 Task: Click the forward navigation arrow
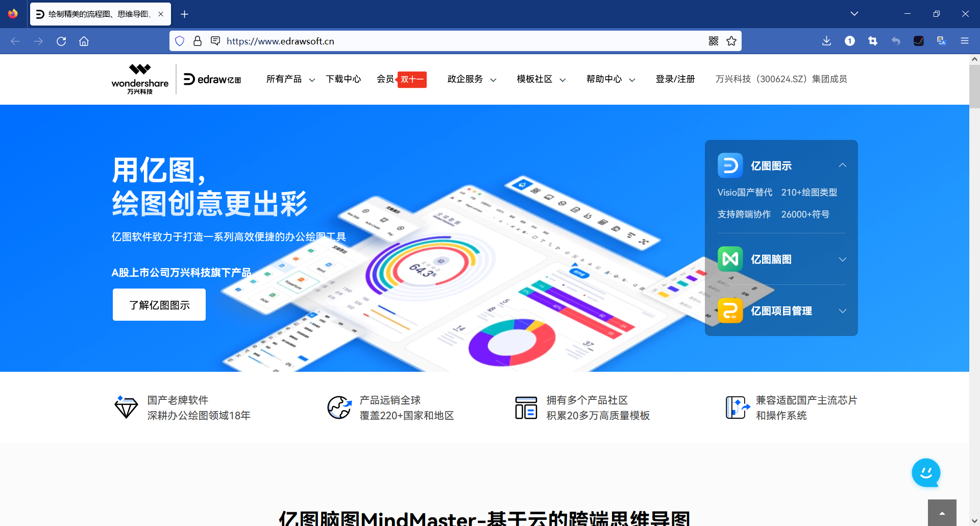tap(38, 41)
